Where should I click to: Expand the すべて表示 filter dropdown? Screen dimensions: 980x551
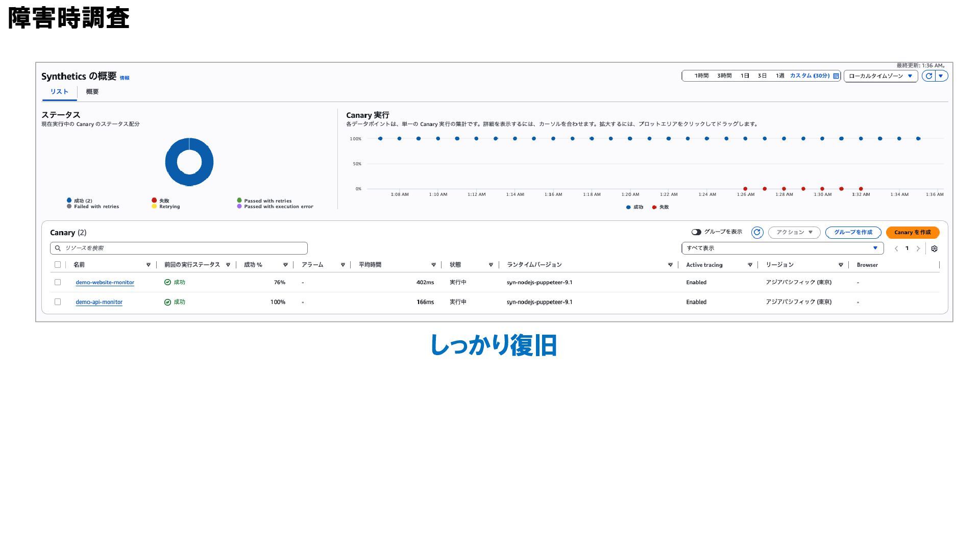782,248
